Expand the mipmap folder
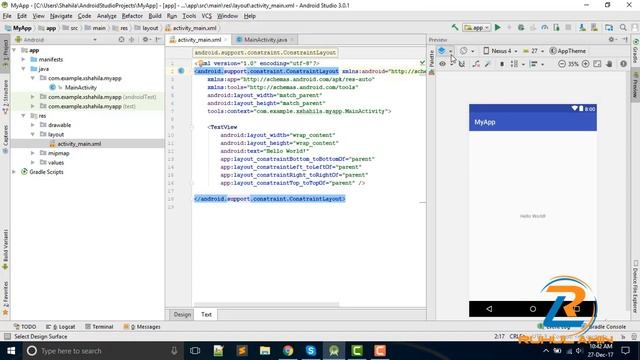 point(33,153)
